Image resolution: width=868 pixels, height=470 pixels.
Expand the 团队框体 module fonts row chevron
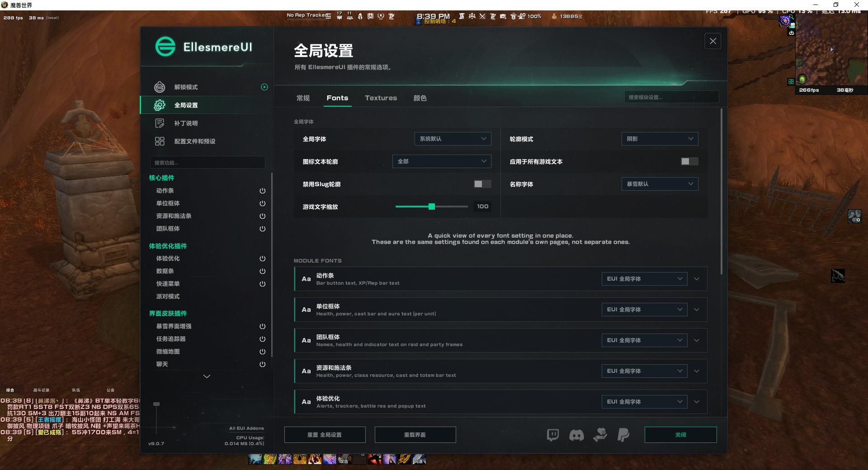pyautogui.click(x=697, y=340)
